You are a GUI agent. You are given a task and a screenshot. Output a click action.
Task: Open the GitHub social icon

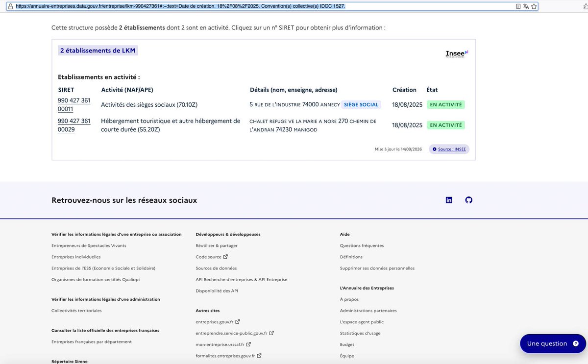(469, 200)
